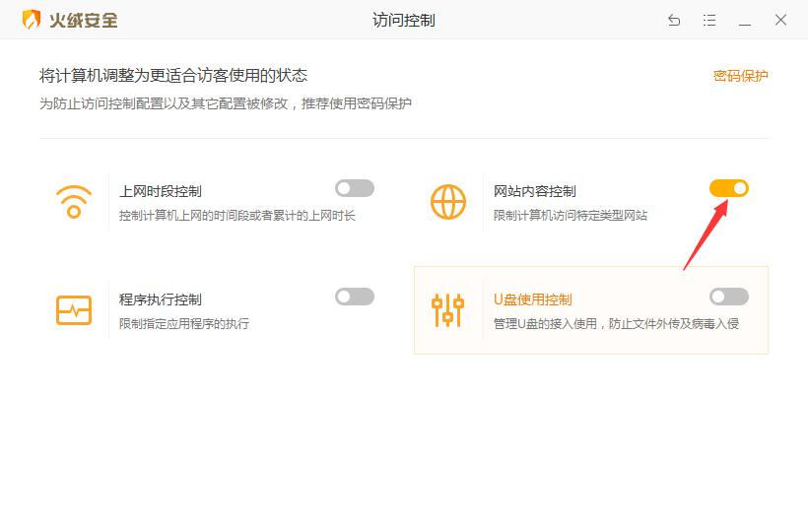Disable the 网站内容控制 toggle

(729, 188)
